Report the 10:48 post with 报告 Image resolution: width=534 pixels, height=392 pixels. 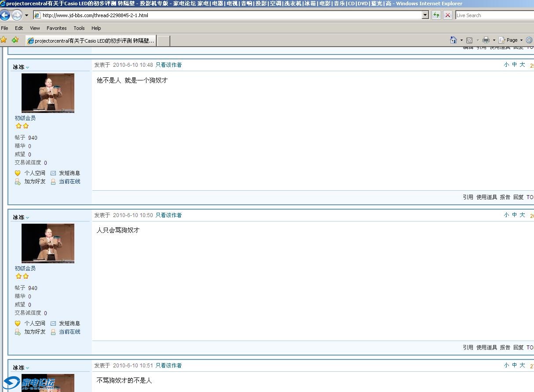point(505,197)
